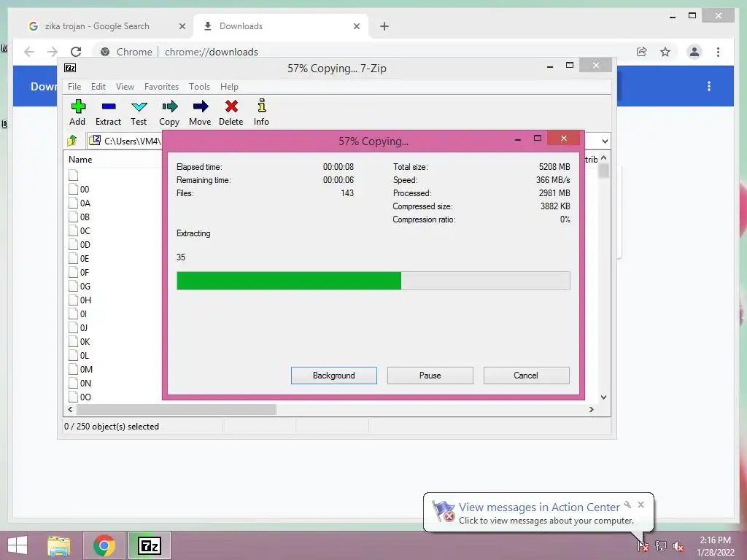Open a new Chrome tab
This screenshot has width=747, height=560.
tap(384, 26)
